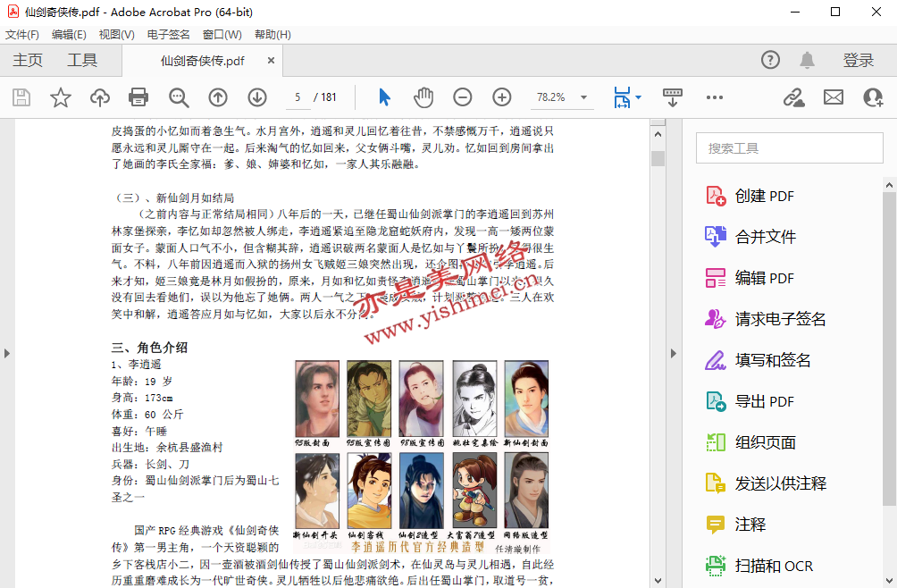Open more tools ellipsis icon
The width and height of the screenshot is (897, 588).
(x=715, y=97)
